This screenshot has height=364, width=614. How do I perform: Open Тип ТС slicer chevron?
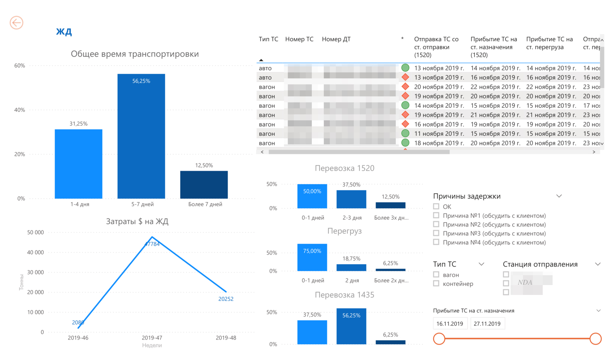click(x=481, y=264)
